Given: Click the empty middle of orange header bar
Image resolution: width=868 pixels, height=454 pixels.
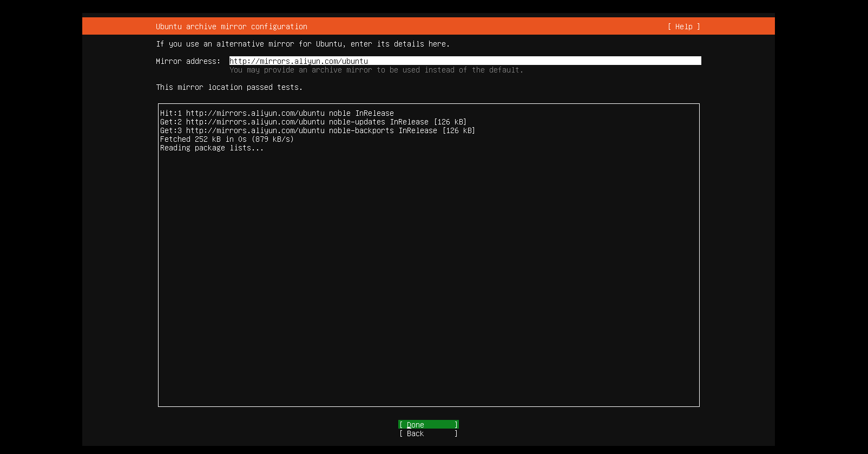Looking at the screenshot, I should (487, 27).
